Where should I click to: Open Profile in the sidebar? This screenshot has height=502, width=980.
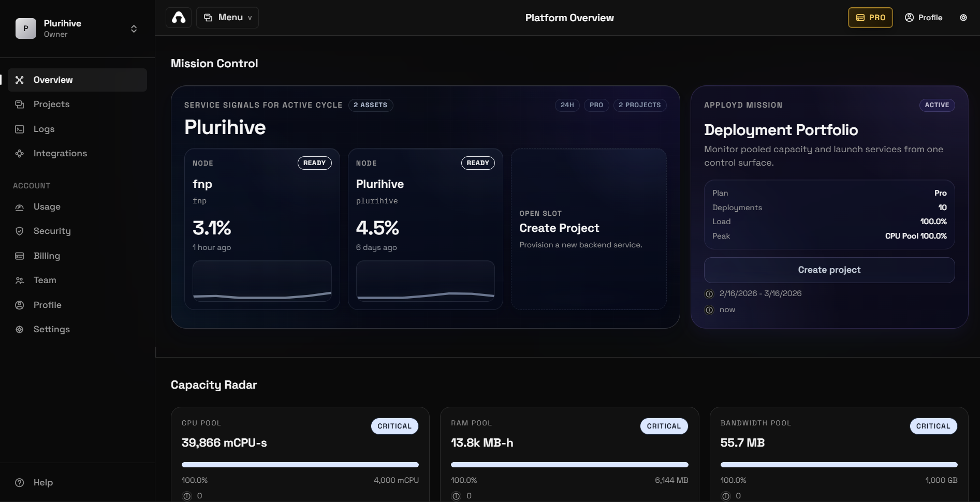tap(77, 305)
